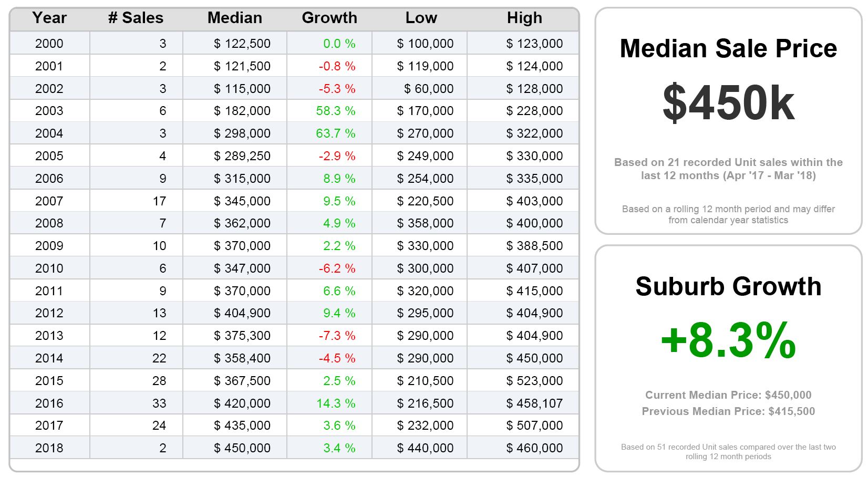Viewport: 868px width, 477px height.
Task: Click the # Sales column header
Action: pos(136,18)
